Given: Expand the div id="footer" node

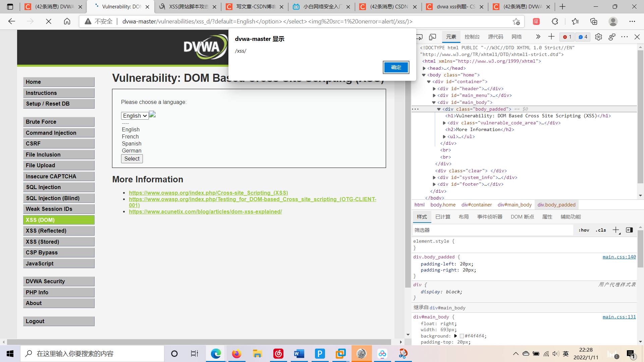Looking at the screenshot, I should (x=434, y=184).
